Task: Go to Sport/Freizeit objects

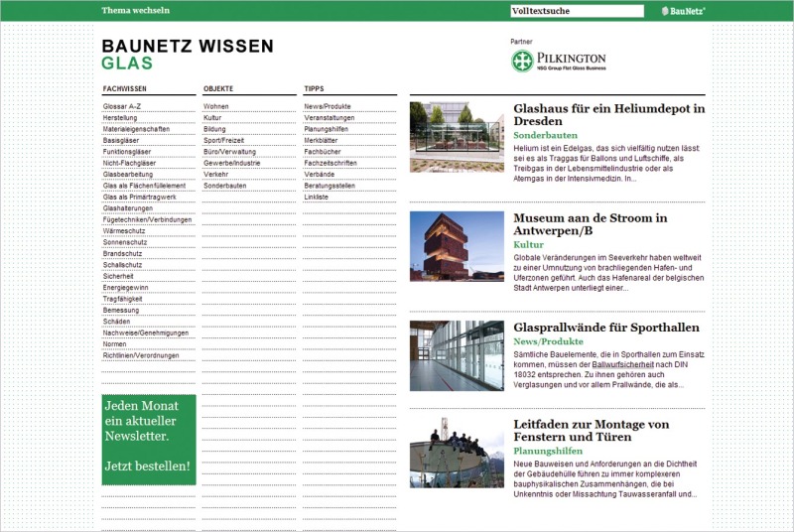Action: click(223, 140)
